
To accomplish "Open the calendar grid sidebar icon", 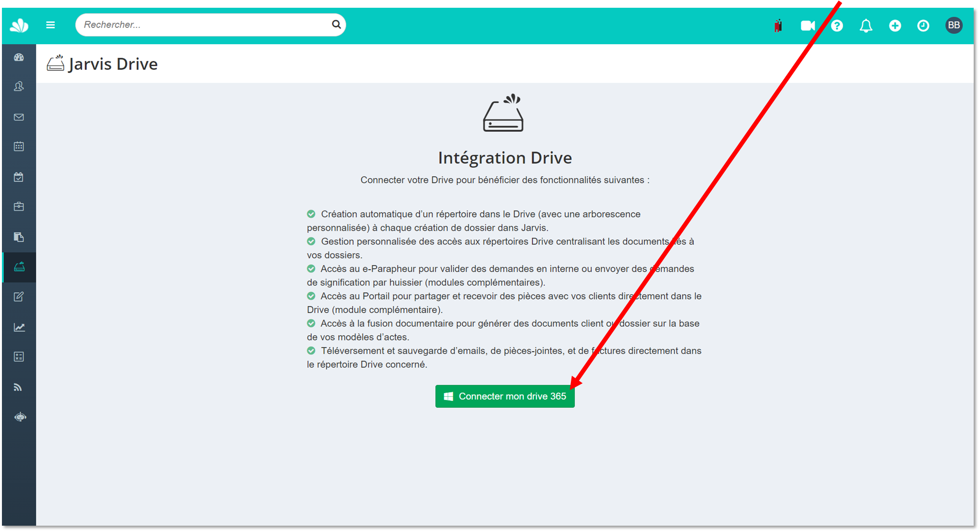I will 19,146.
